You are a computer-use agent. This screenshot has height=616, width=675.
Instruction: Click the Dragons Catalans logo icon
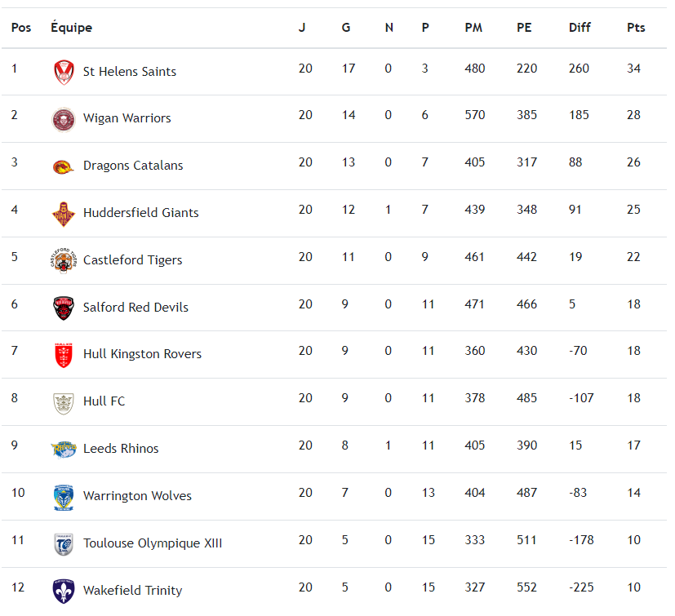(x=64, y=166)
